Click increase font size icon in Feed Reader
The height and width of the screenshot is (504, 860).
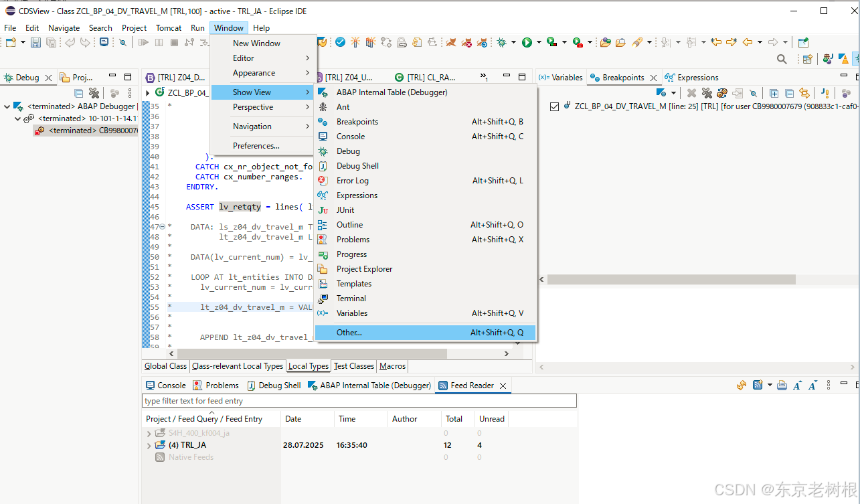(x=797, y=385)
